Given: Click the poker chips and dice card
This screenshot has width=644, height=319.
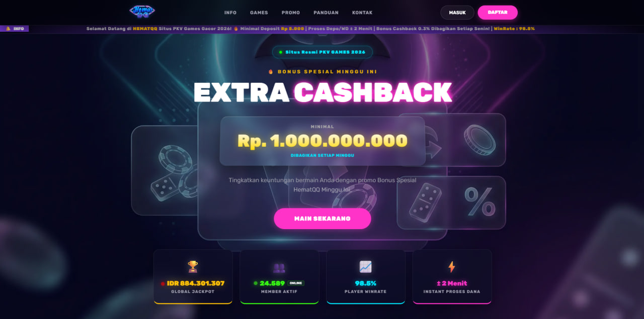Looking at the screenshot, I should [165, 170].
